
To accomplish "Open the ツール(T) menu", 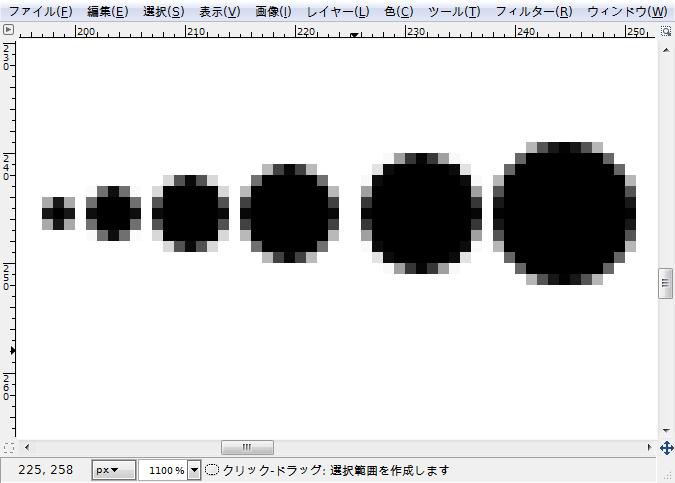I will 454,12.
